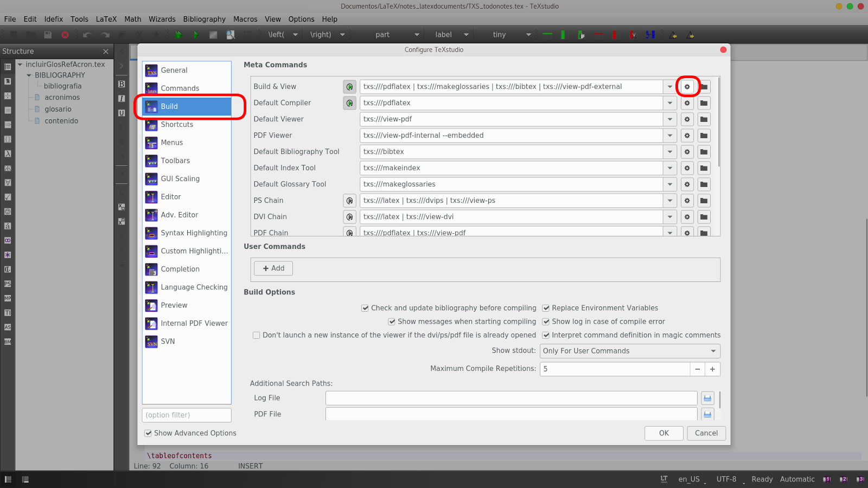The width and height of the screenshot is (868, 488).
Task: Click the View magnifier icon in toolbar
Action: (231, 35)
